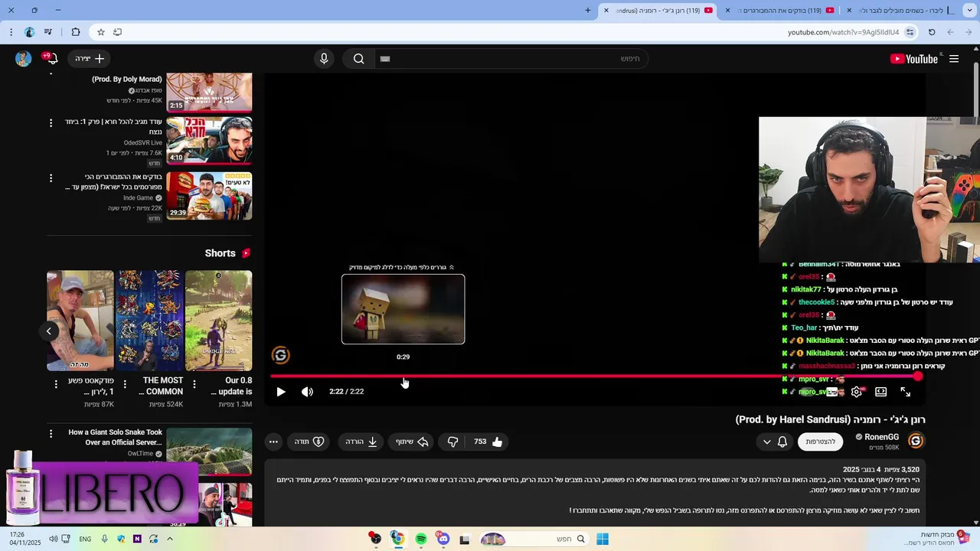Open Spotify from the taskbar
This screenshot has height=551, width=980.
click(x=421, y=540)
